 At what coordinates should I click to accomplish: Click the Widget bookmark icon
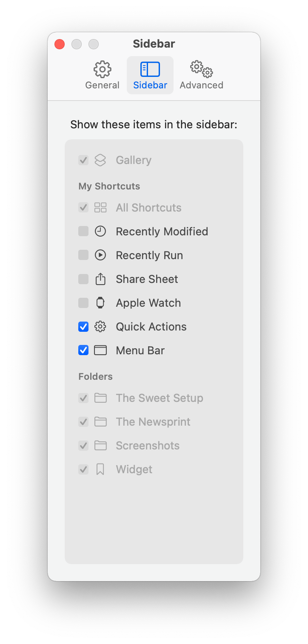click(100, 469)
